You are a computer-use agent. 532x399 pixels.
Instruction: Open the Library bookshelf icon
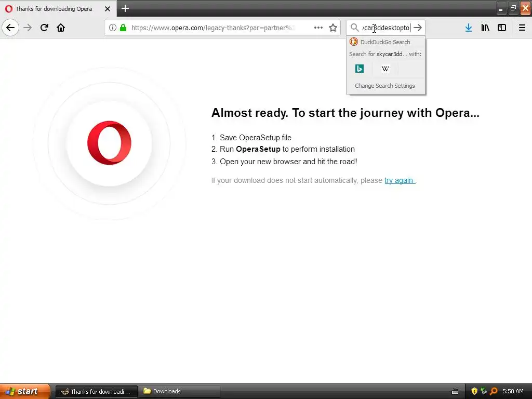coord(485,28)
